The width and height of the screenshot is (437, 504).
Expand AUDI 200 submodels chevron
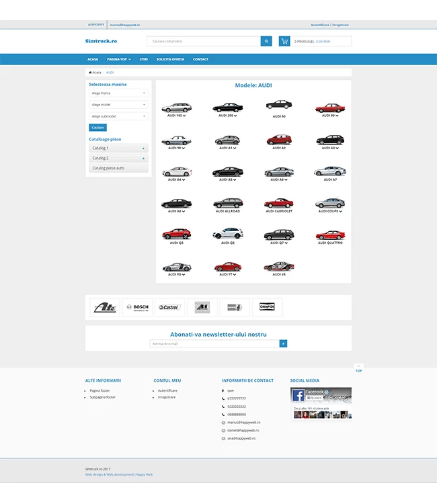pos(236,116)
